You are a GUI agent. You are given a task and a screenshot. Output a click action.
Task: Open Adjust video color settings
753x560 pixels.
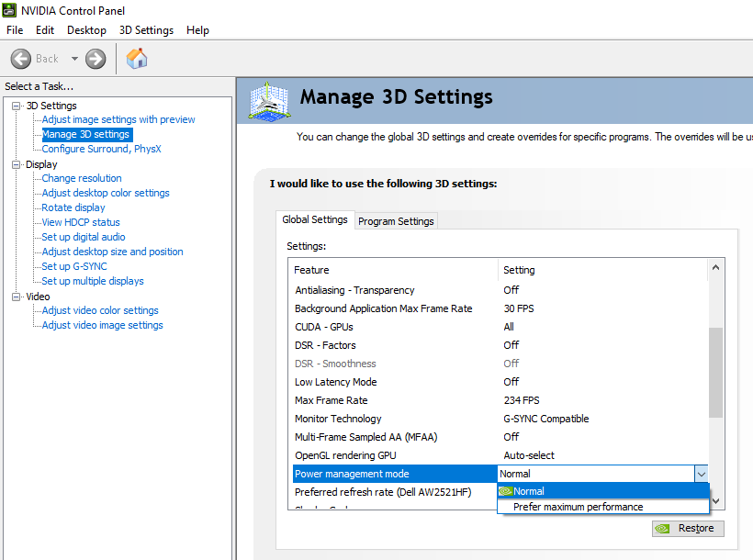[100, 310]
